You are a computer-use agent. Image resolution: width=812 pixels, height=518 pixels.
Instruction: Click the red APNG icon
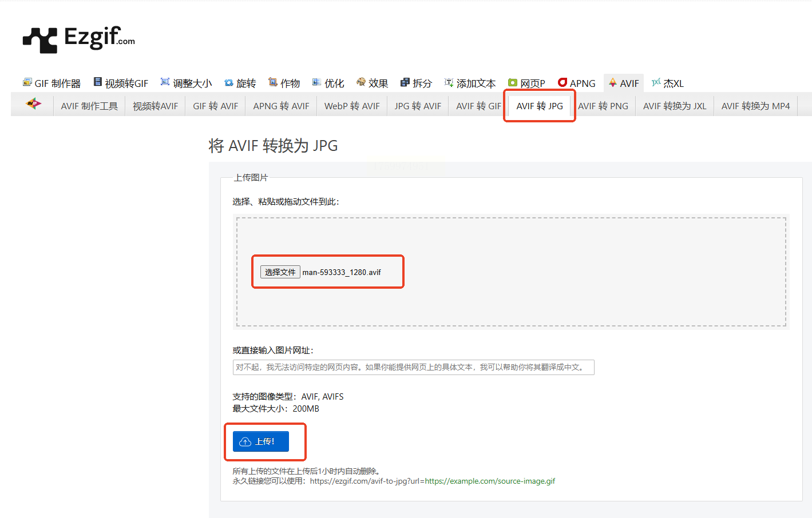coord(563,82)
